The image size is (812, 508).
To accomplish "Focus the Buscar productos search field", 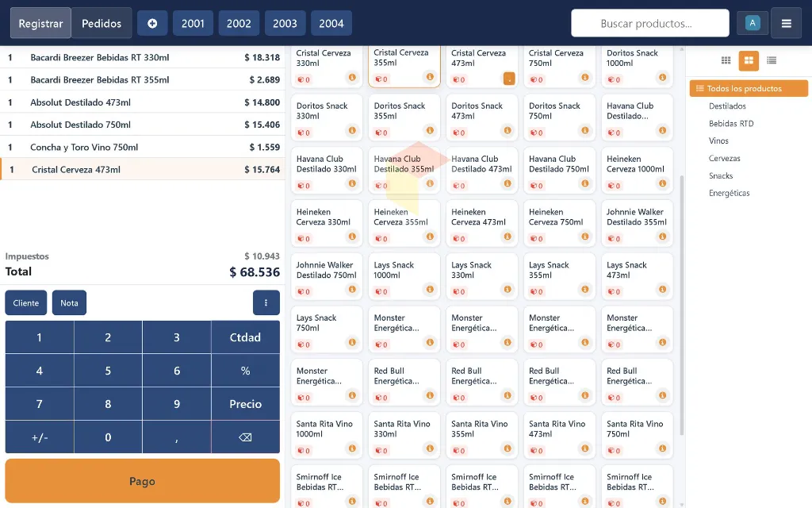I will [x=650, y=23].
